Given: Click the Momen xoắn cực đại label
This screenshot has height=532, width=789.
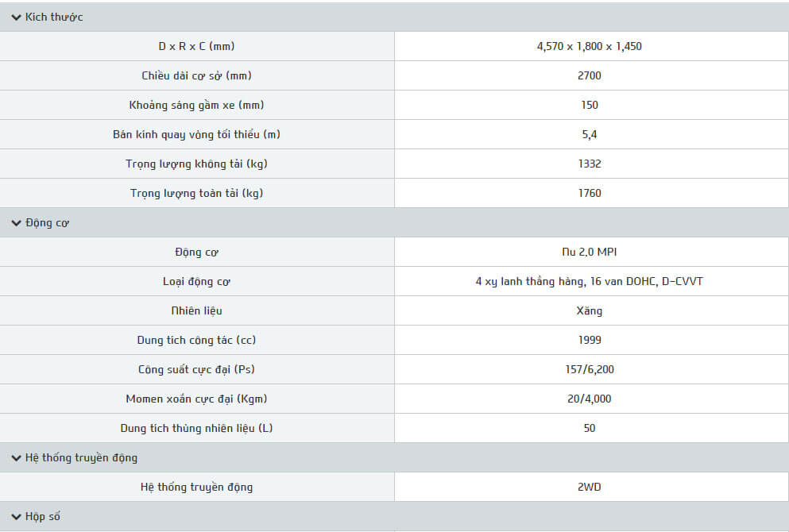Looking at the screenshot, I should tap(196, 399).
